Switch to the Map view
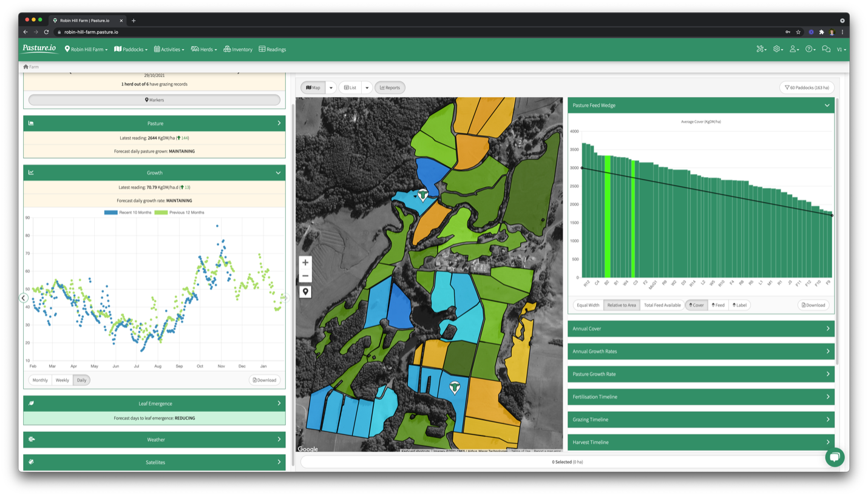This screenshot has height=498, width=868. coord(313,88)
